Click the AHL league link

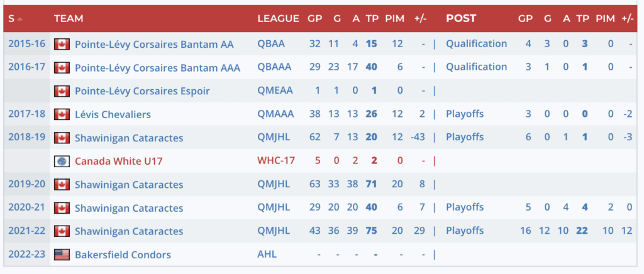(267, 255)
